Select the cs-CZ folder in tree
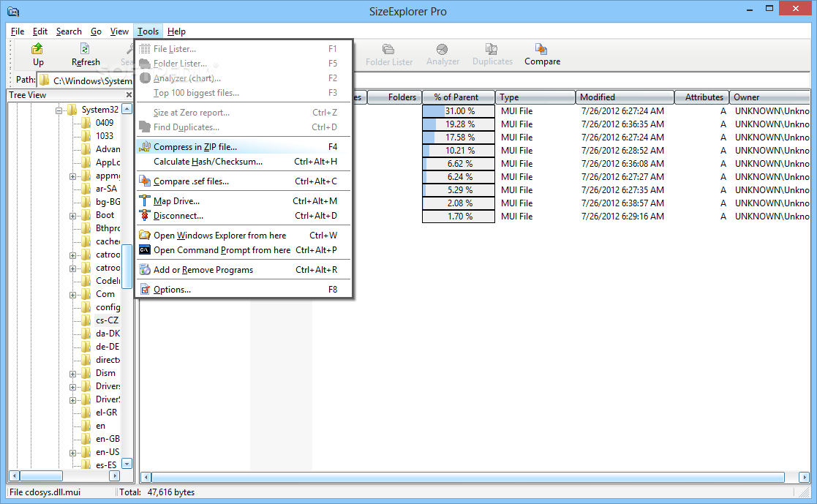Viewport: 817px width, 504px height. coord(107,320)
